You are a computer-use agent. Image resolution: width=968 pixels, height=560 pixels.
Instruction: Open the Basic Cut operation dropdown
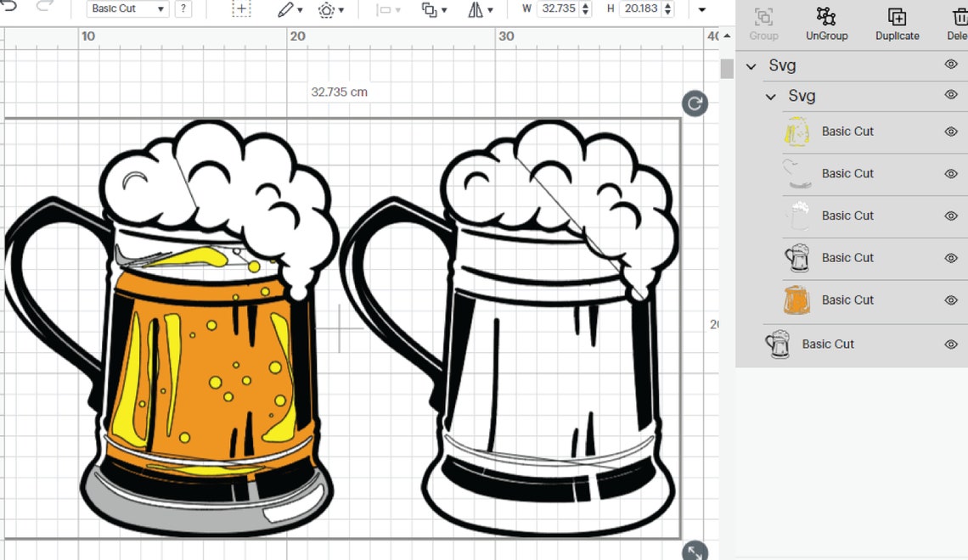[x=126, y=8]
